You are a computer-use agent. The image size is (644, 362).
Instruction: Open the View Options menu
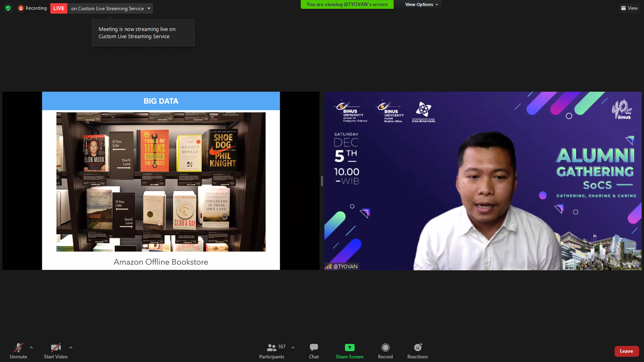[421, 4]
